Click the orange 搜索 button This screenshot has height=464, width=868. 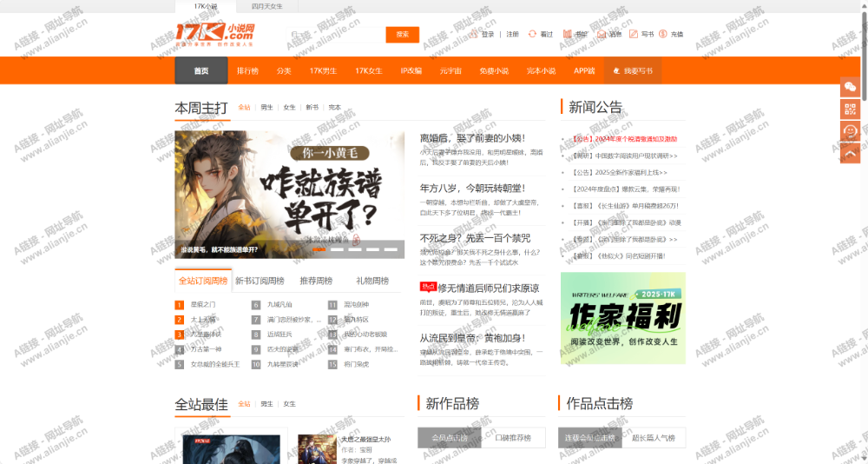[403, 35]
